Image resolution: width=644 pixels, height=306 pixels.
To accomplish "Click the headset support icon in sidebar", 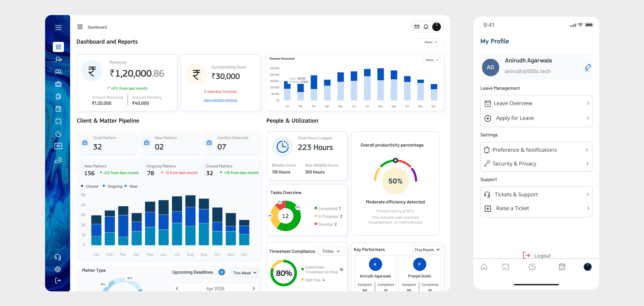I will [x=58, y=257].
